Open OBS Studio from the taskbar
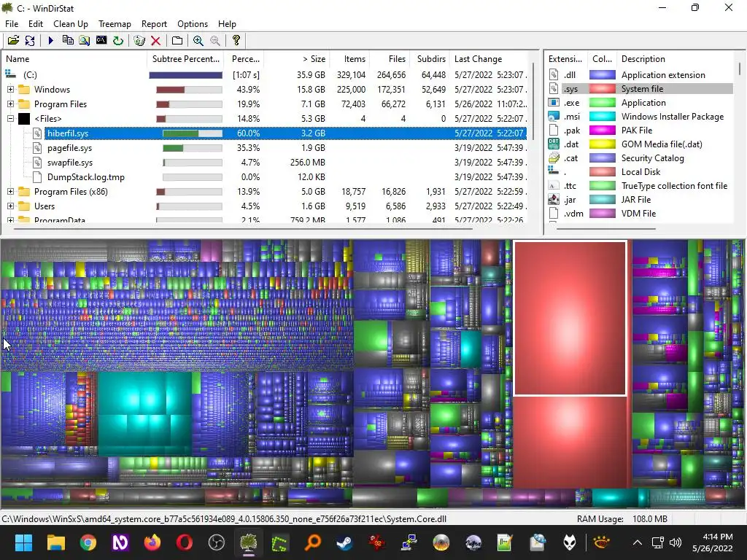This screenshot has width=747, height=560. click(216, 542)
